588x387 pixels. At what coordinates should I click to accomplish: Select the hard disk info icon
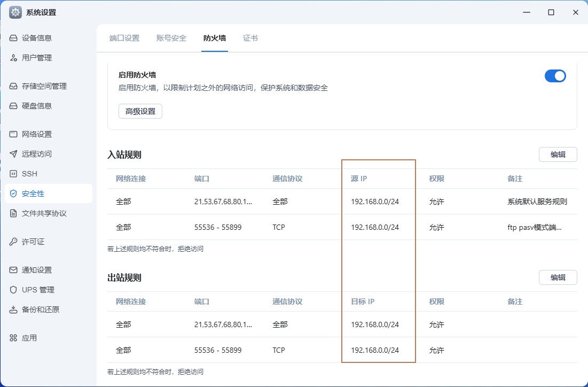13,106
